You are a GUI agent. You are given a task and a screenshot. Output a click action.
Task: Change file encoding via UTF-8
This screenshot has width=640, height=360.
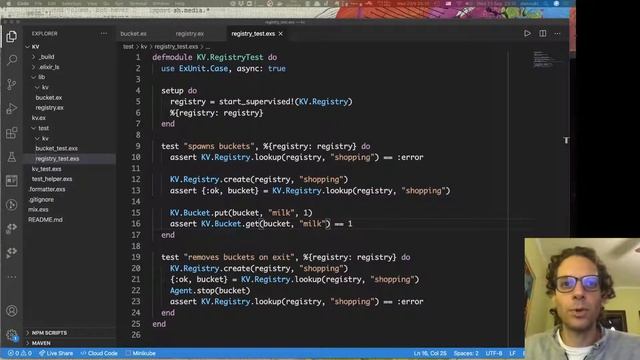click(x=494, y=353)
